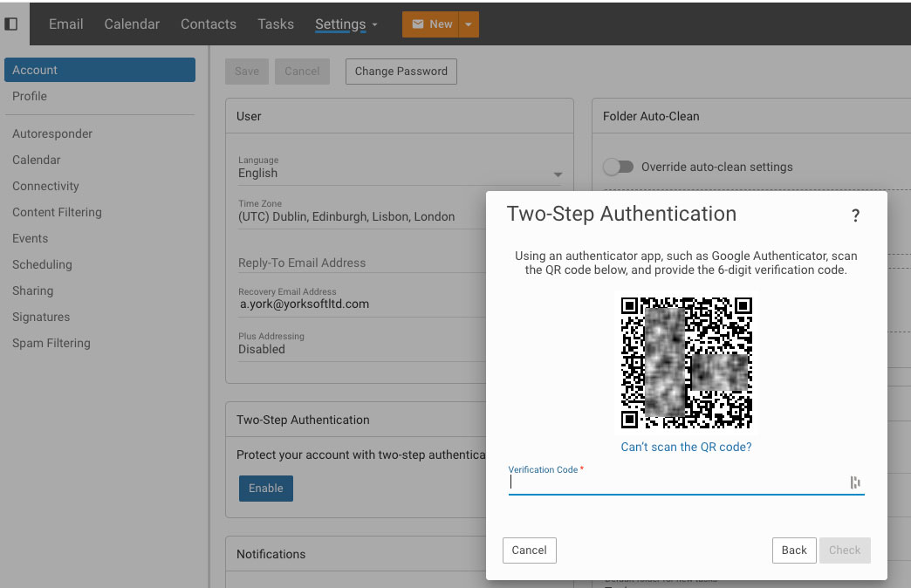Viewport: 911px width, 588px height.
Task: Toggle the sidebar panel icon
Action: tap(11, 24)
